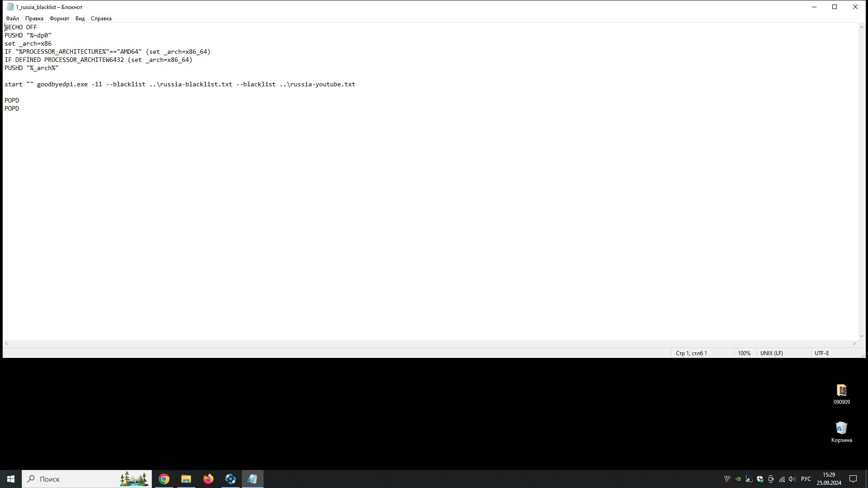868x488 pixels.
Task: Click the PUSHD "%_arch%" line
Action: click(32, 68)
